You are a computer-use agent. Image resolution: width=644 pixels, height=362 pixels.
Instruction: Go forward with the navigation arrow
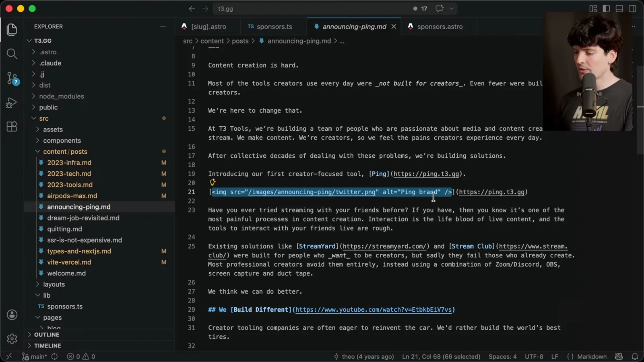pyautogui.click(x=205, y=8)
